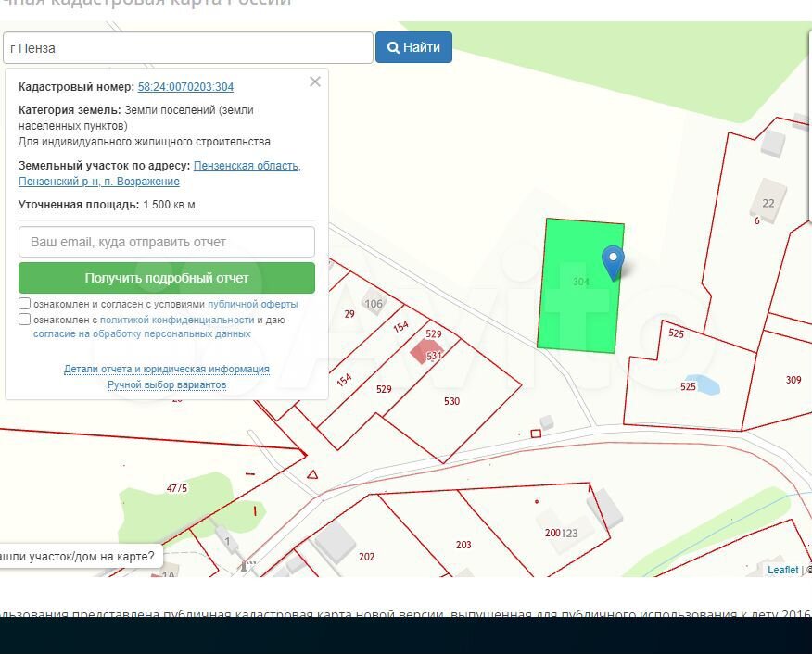Open the Leaflet attribution link

click(782, 570)
